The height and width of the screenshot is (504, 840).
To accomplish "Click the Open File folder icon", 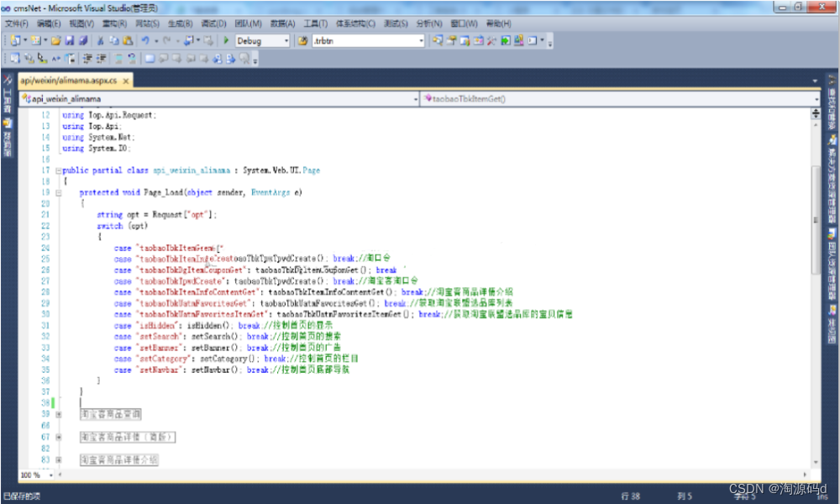I will tap(55, 40).
